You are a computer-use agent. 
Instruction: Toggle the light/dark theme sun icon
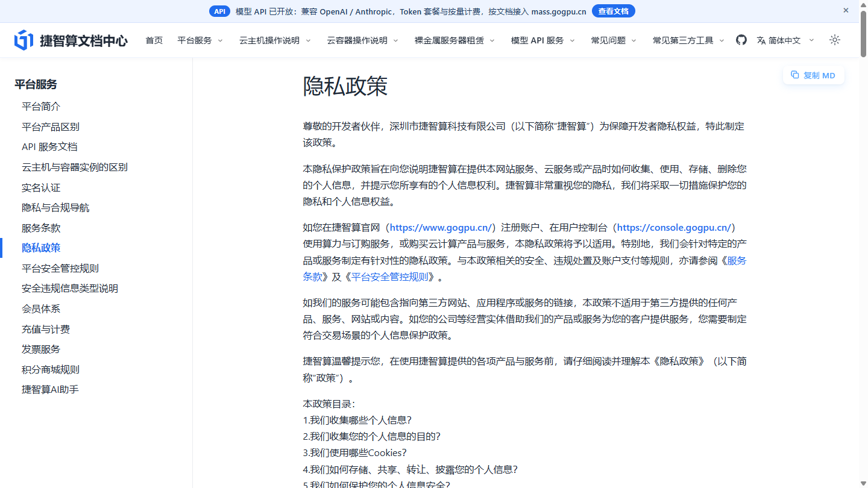[x=835, y=40]
